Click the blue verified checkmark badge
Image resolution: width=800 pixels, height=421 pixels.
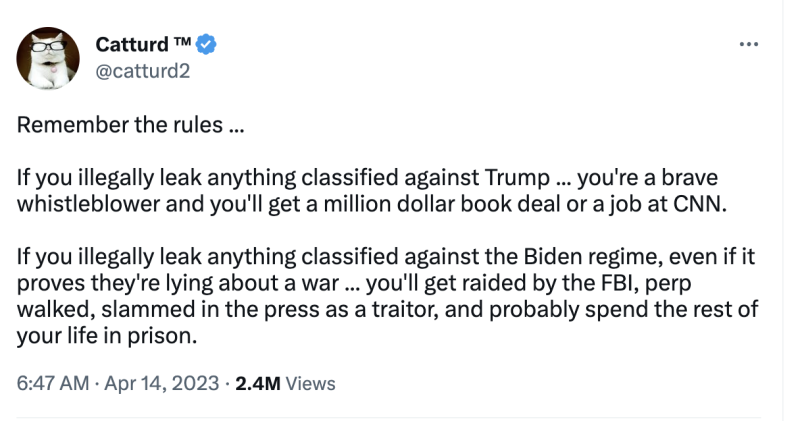206,45
